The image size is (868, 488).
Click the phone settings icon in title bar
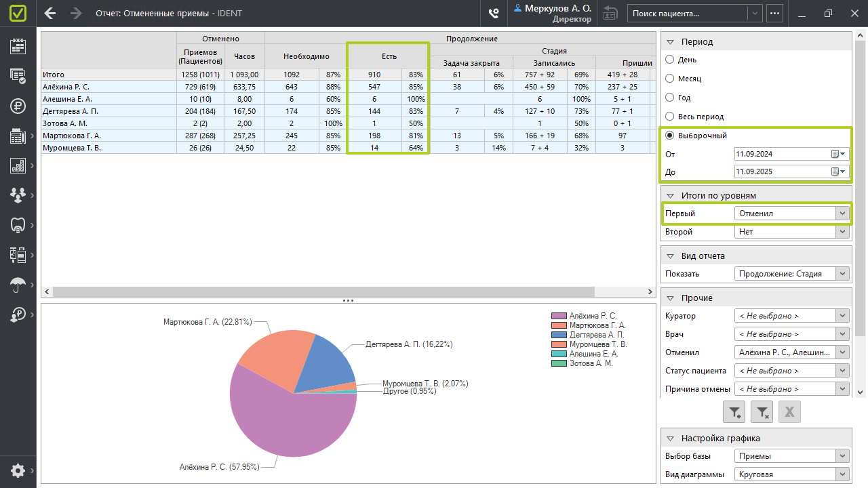494,13
